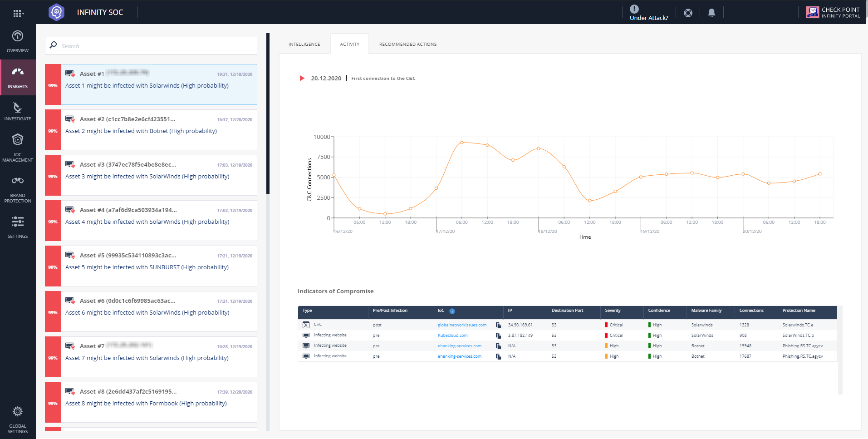Click the Asset #1 infected host icon
Viewport: 868px width, 439px height.
tap(70, 74)
